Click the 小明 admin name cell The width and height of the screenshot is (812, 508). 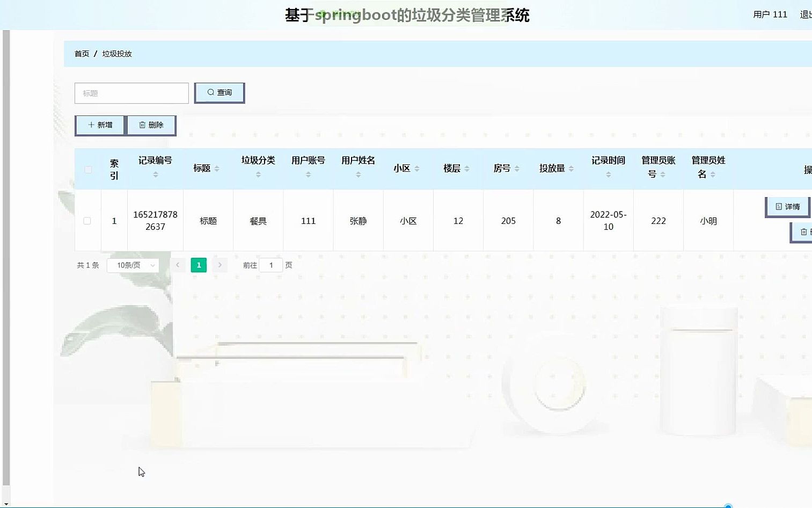708,221
